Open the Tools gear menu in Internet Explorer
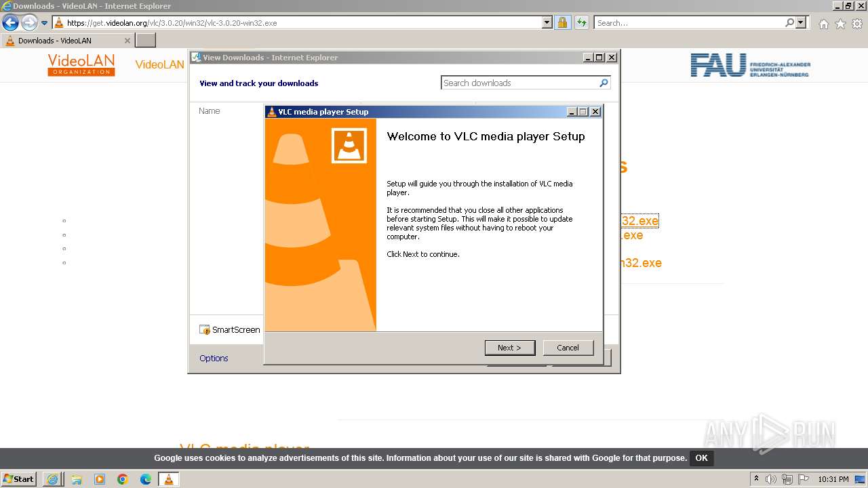Viewport: 868px width, 488px height. pos(857,24)
